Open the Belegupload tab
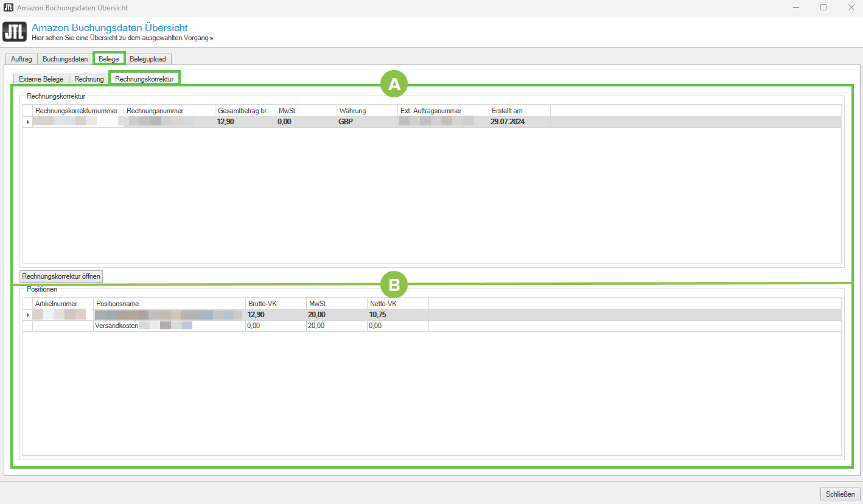 (x=148, y=59)
